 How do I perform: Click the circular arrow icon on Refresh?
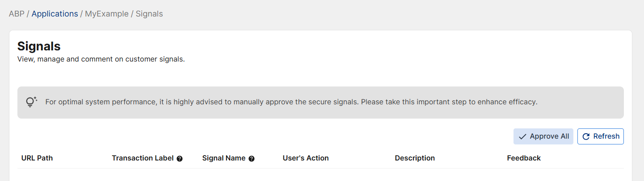(586, 136)
